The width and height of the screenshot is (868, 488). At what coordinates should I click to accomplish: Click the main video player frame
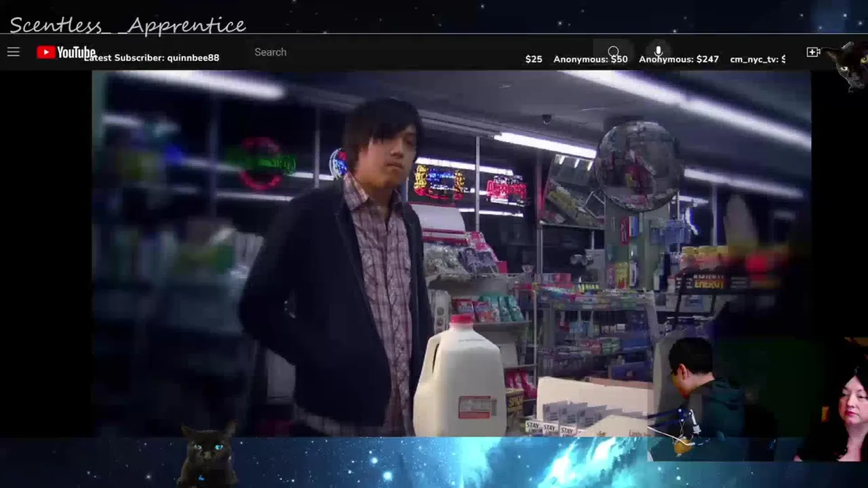pos(452,254)
